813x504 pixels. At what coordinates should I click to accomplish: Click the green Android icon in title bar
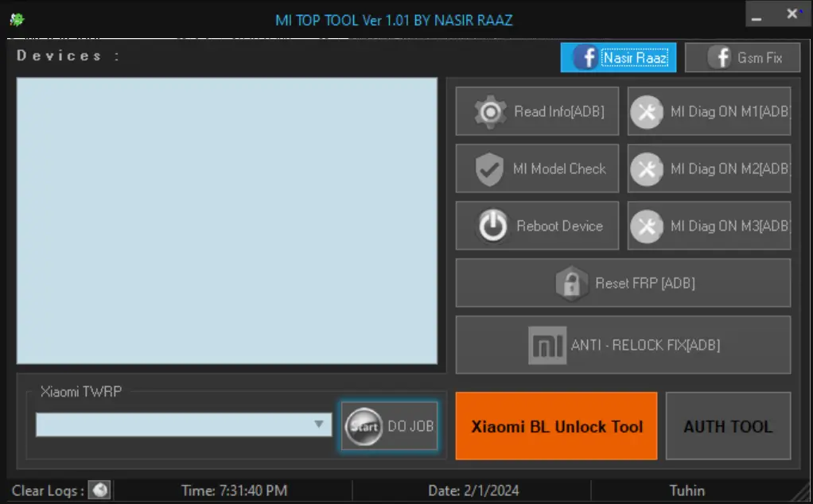[x=17, y=20]
